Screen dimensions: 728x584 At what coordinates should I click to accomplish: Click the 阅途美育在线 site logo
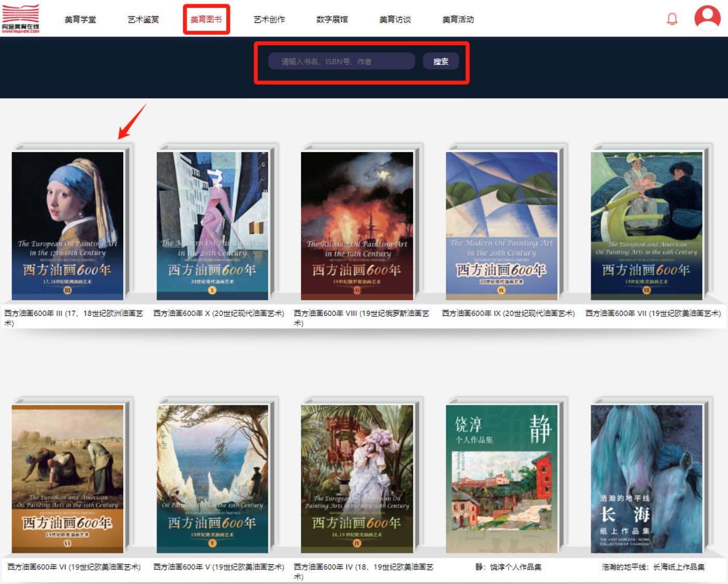(x=20, y=19)
